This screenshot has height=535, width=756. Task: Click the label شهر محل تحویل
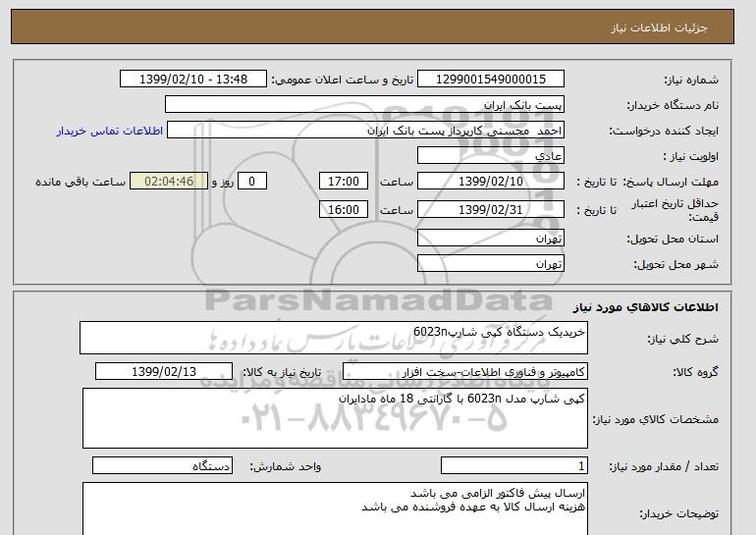point(675,264)
